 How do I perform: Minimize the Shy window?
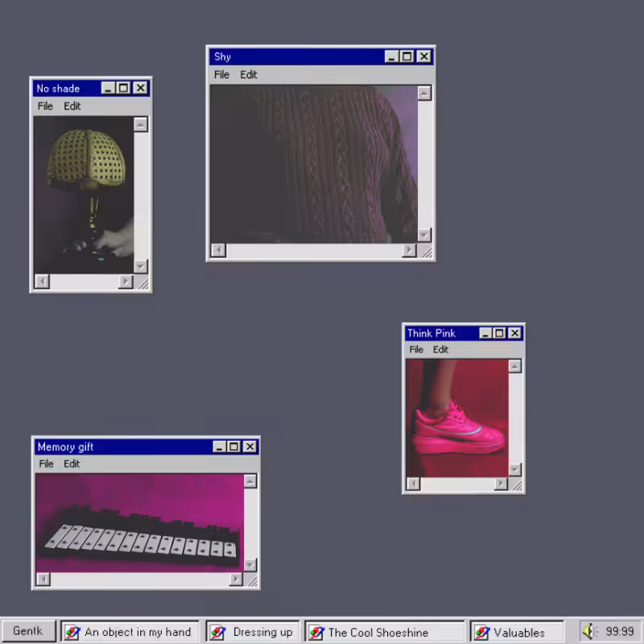[392, 56]
